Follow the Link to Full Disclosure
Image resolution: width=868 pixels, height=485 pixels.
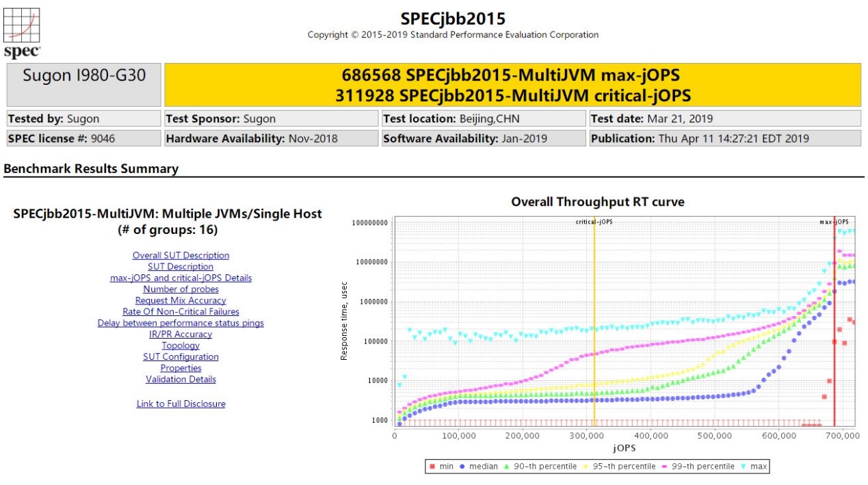coord(181,404)
